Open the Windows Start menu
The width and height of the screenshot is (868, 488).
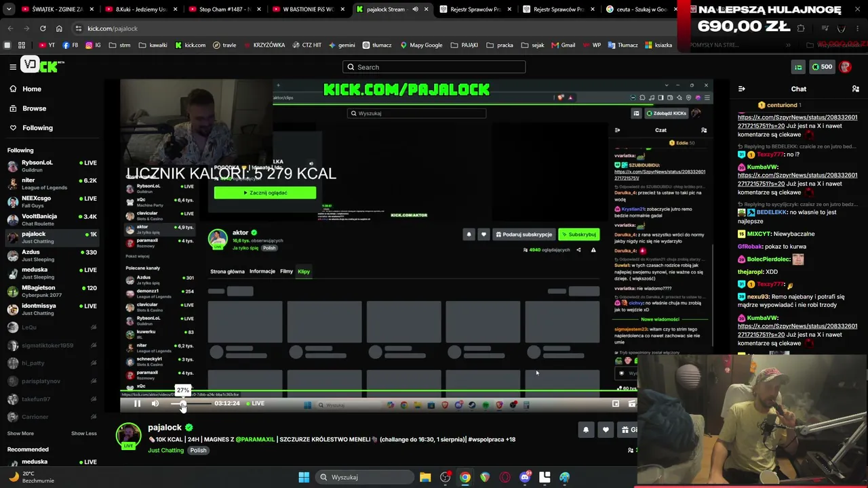[304, 477]
